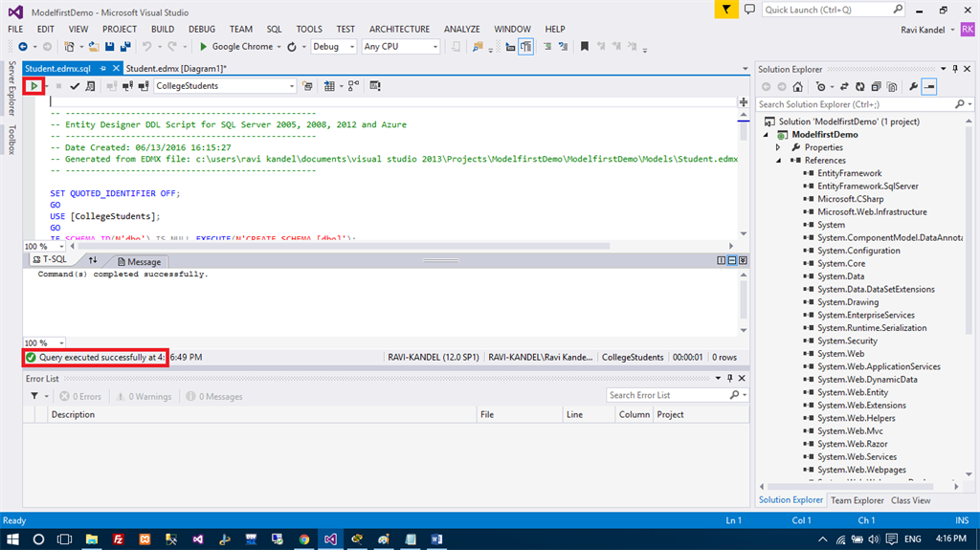Click the Parse checkmark icon in SQL toolbar
980x550 pixels.
(x=75, y=86)
